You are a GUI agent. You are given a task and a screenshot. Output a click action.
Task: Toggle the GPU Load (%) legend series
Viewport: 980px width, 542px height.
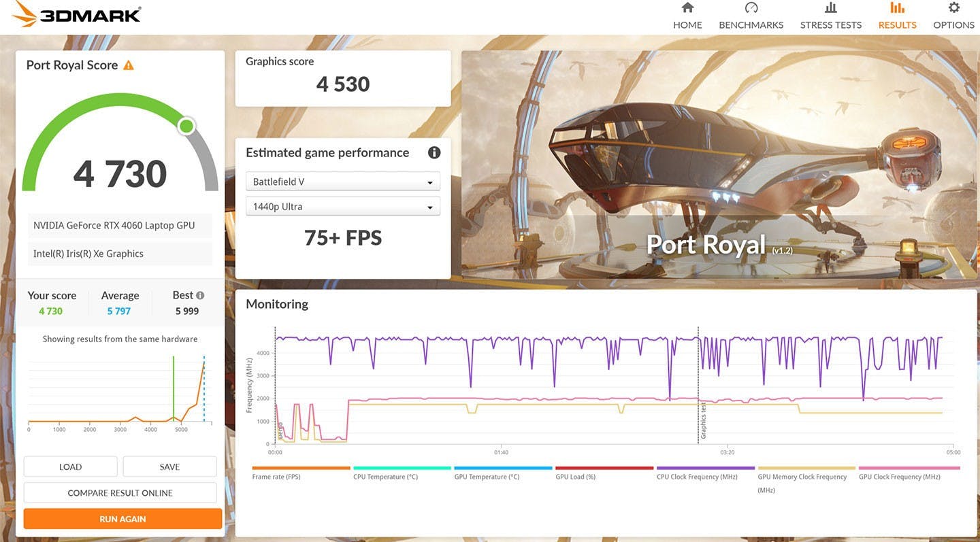click(575, 477)
